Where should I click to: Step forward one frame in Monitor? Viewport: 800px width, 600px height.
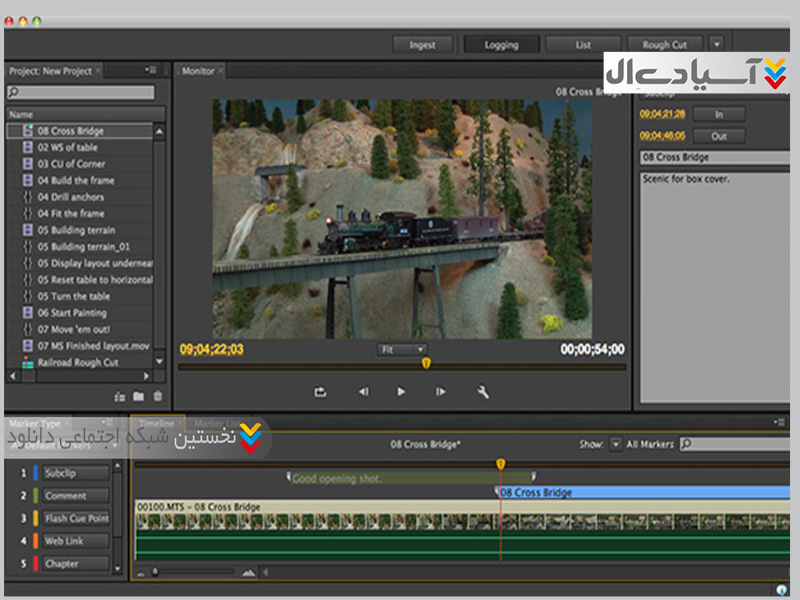(x=440, y=392)
